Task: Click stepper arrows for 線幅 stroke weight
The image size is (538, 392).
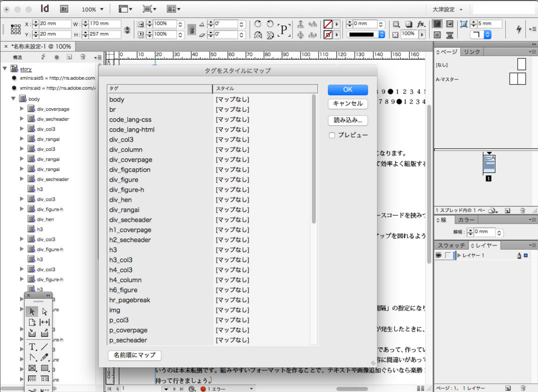Action: (470, 232)
